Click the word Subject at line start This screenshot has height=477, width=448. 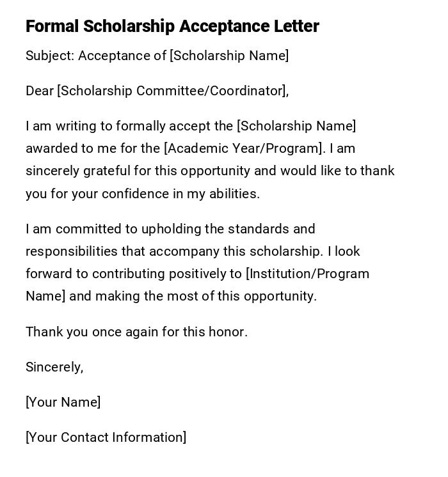tap(49, 56)
